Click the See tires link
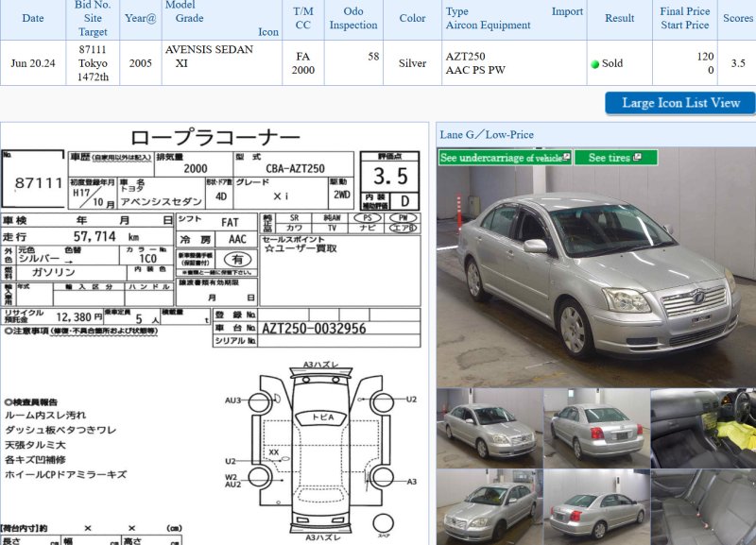Viewport: 756px width, 545px height. 610,158
